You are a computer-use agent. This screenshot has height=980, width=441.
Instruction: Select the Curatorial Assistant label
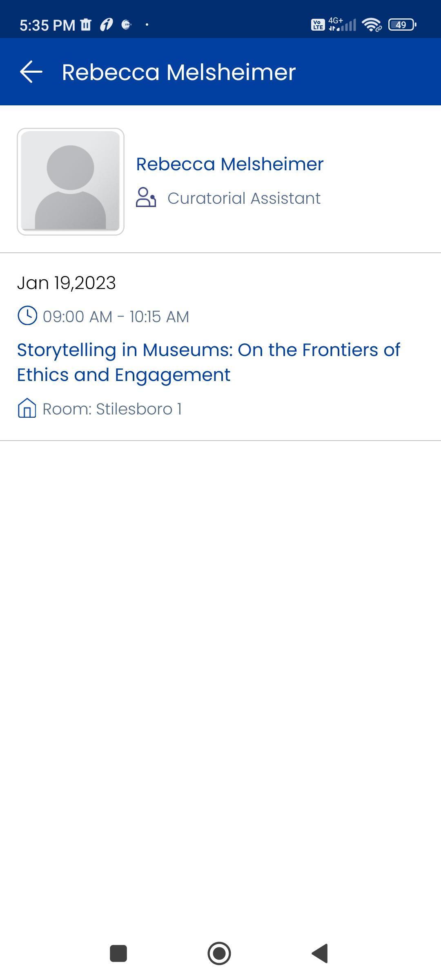click(x=244, y=198)
